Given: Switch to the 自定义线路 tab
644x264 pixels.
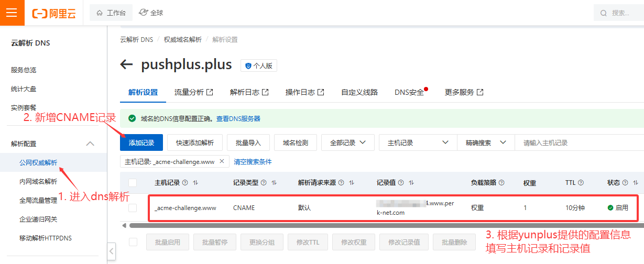Looking at the screenshot, I should point(359,92).
